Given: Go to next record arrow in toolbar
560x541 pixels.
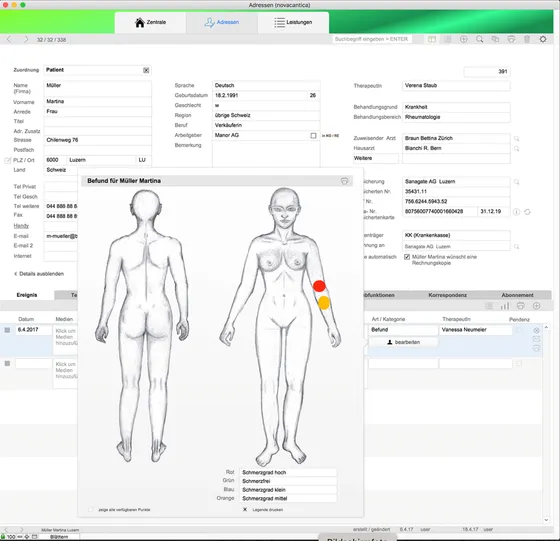Looking at the screenshot, I should [26, 39].
